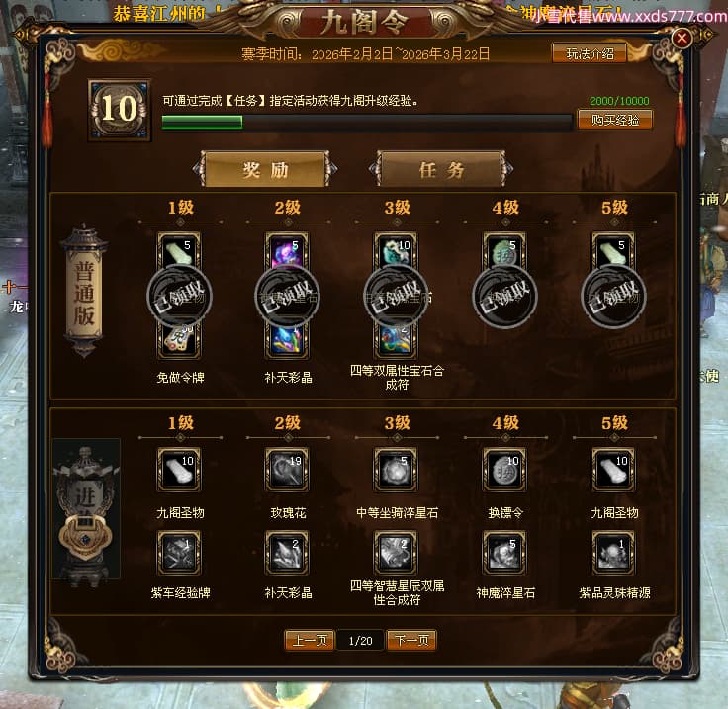Click the 补天彩晶 icon in advanced row

[287, 553]
